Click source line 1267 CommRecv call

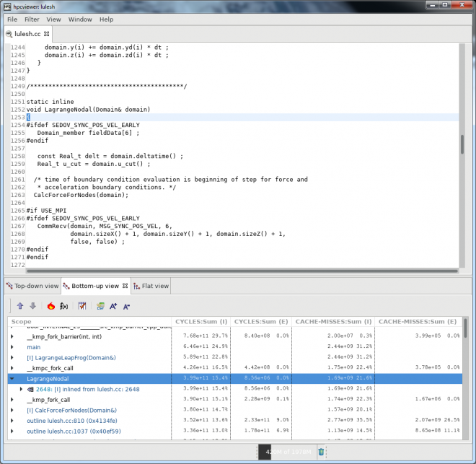tap(105, 226)
